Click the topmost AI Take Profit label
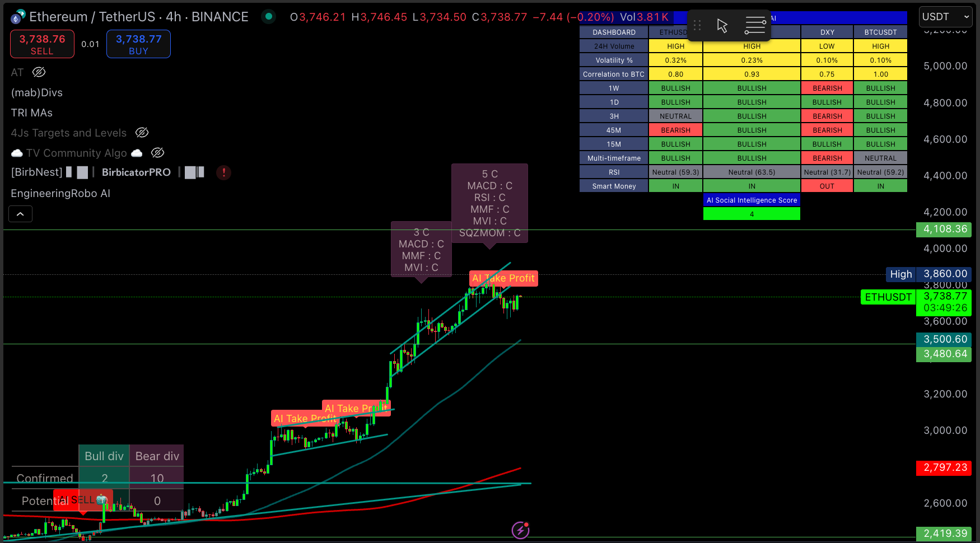The height and width of the screenshot is (543, 980). [x=503, y=278]
